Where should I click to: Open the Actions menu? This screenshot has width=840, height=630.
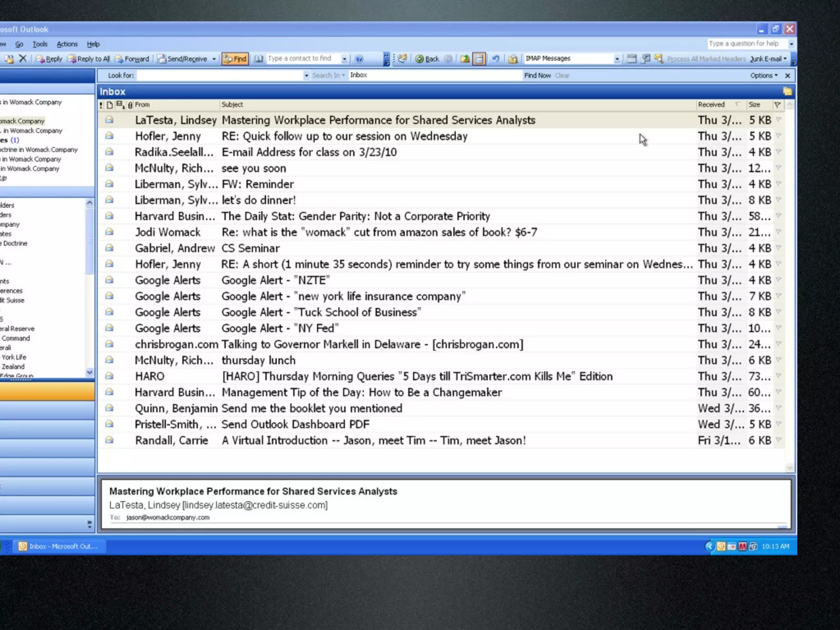(x=67, y=44)
